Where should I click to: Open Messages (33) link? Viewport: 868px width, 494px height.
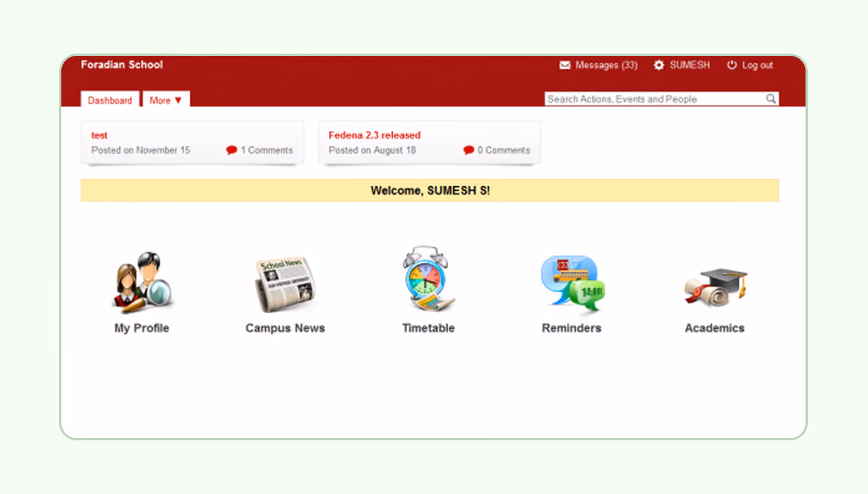606,65
